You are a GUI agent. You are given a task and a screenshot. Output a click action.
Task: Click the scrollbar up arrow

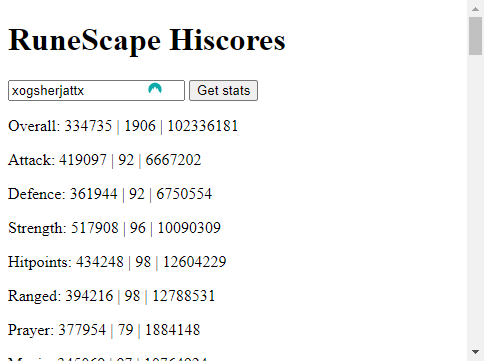tap(475, 9)
